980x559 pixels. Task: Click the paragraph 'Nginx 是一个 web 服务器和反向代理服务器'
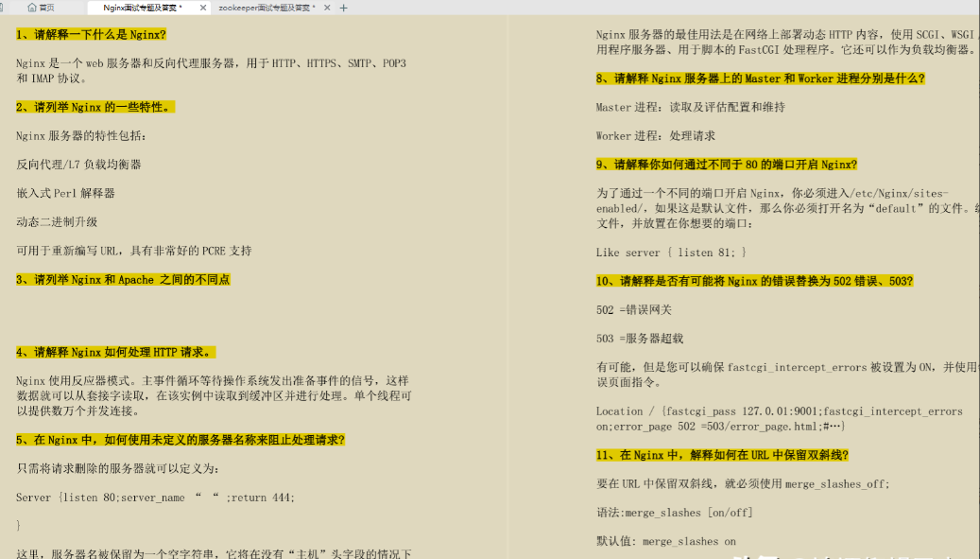[212, 71]
